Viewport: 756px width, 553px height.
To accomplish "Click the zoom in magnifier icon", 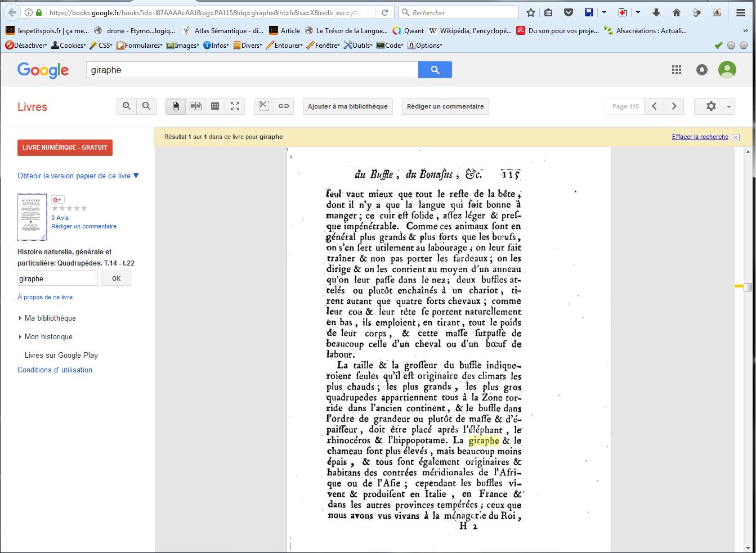I will [127, 106].
